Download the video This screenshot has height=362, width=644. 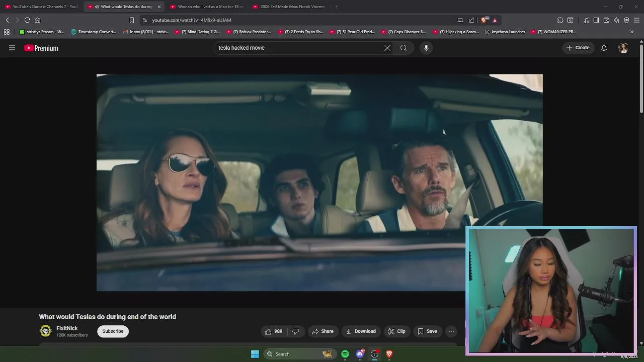point(361,331)
